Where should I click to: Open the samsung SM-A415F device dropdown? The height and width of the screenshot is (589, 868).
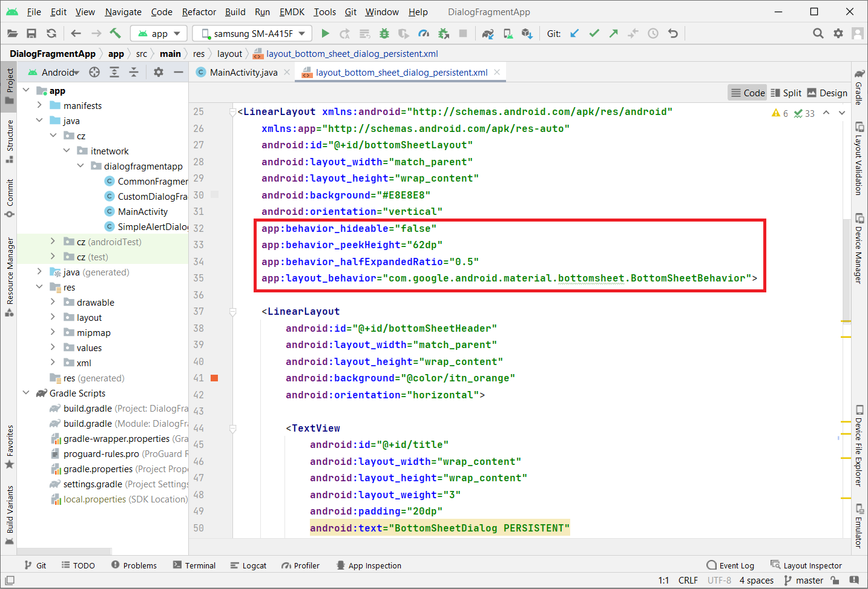point(251,33)
